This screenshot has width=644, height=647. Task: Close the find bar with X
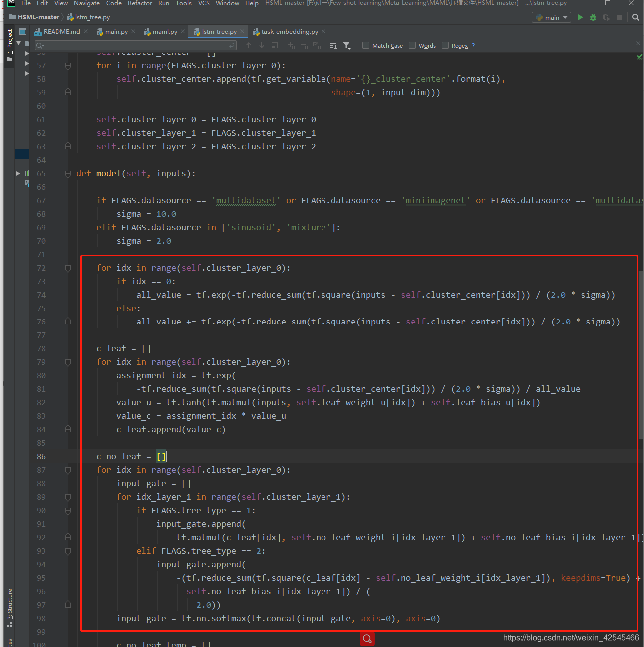(638, 44)
